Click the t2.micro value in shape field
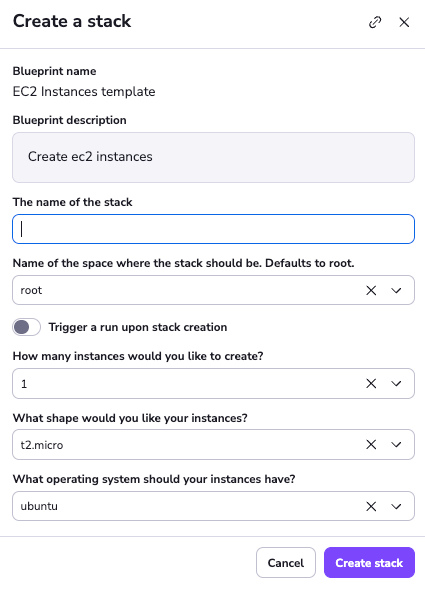The width and height of the screenshot is (425, 615). [x=42, y=445]
